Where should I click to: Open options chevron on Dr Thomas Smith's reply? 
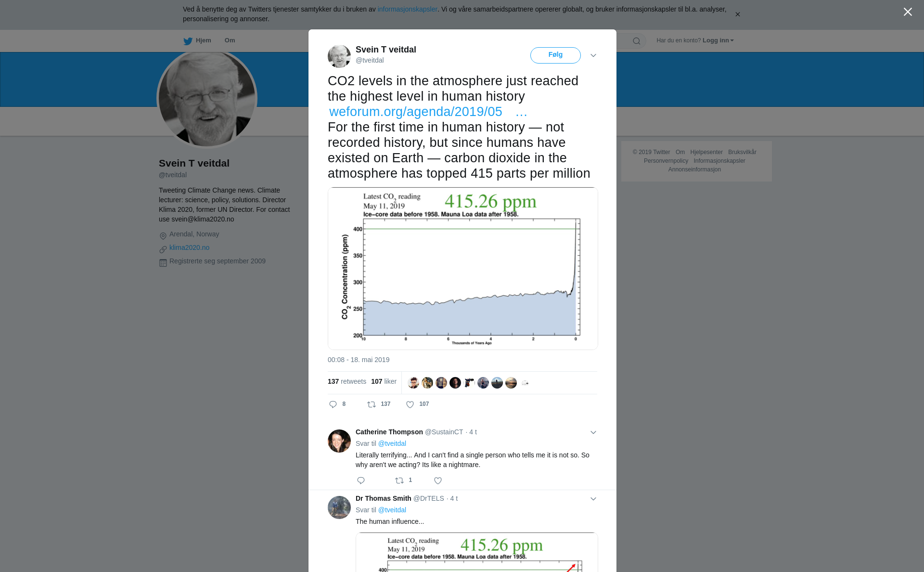(593, 499)
